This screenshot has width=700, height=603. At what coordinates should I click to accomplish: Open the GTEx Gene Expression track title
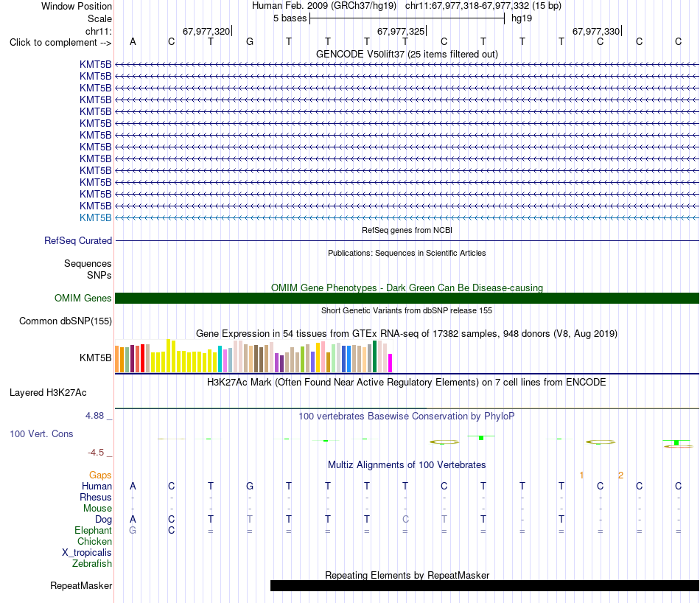click(x=407, y=334)
